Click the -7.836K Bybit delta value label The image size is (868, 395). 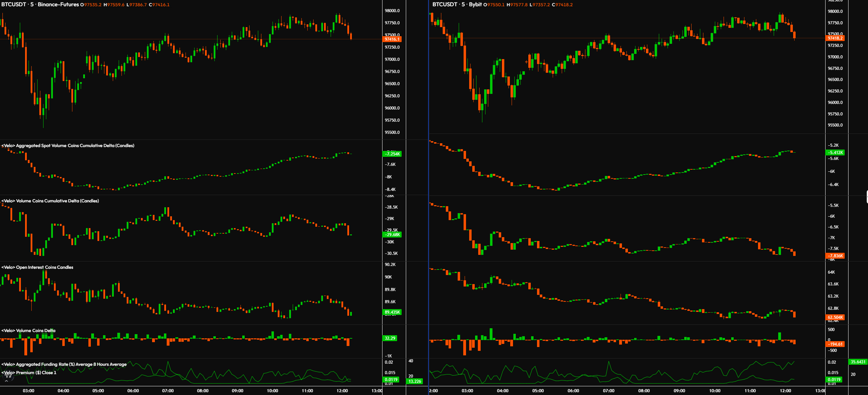(x=835, y=256)
